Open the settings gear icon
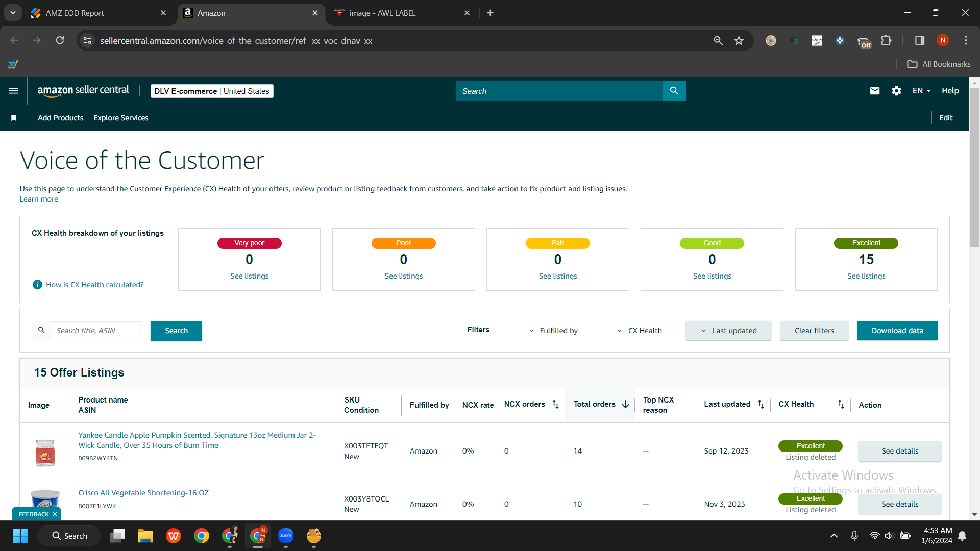Screen dimensions: 980x551 (896, 91)
